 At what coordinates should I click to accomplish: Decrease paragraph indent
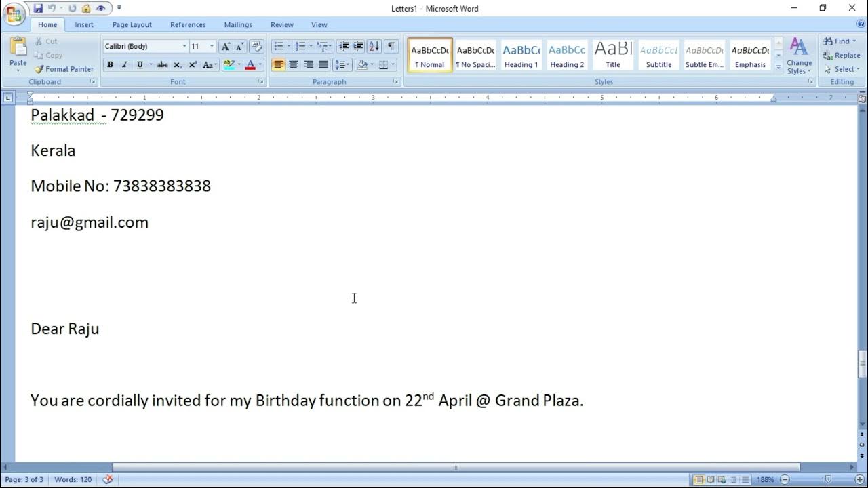point(344,46)
